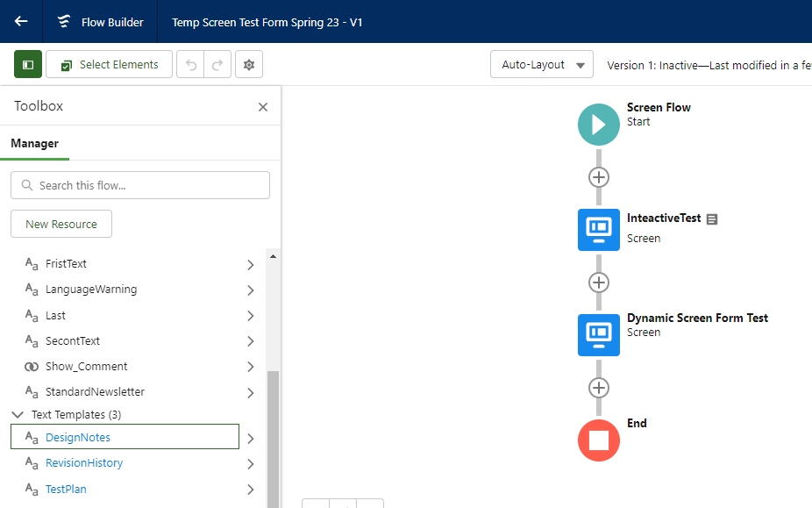
Task: Click the toolbox scrollbar up arrow
Action: click(273, 256)
